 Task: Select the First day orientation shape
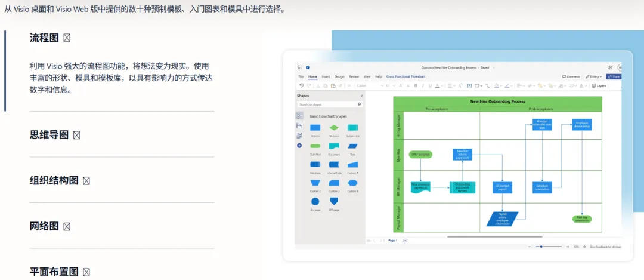(x=582, y=219)
